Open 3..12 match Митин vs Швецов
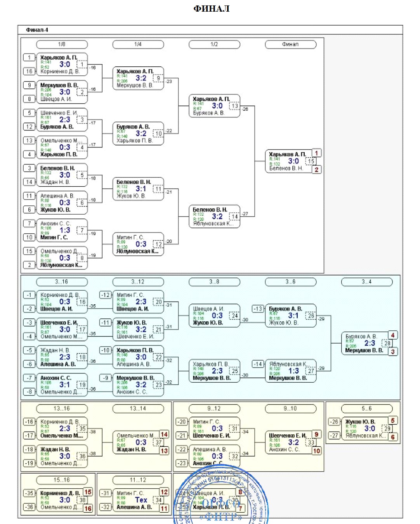 coord(138,302)
